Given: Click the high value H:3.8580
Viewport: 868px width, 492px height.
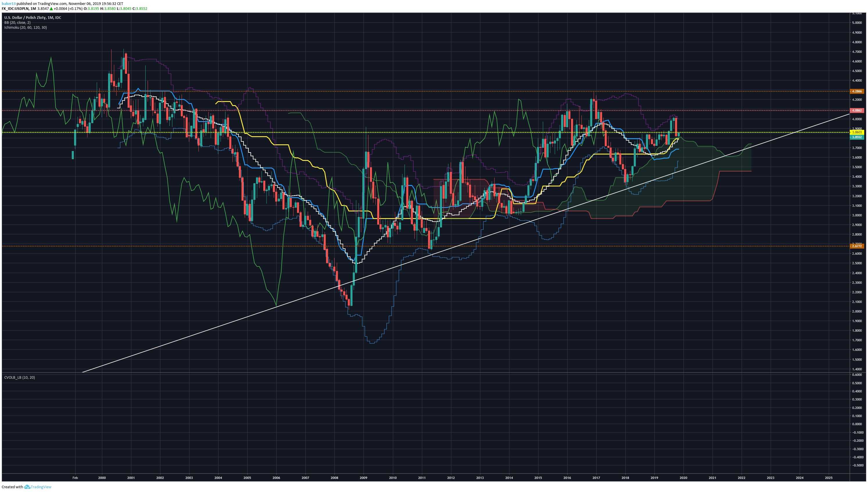Looking at the screenshot, I should point(108,8).
